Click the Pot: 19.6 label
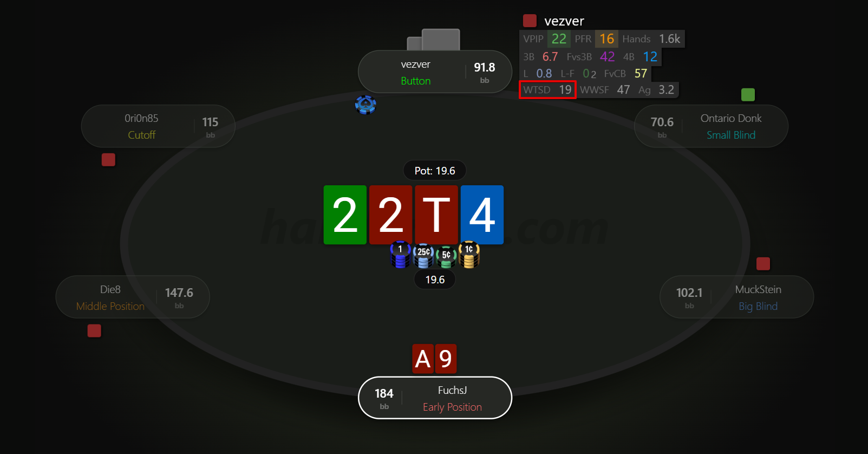868x454 pixels. (435, 171)
